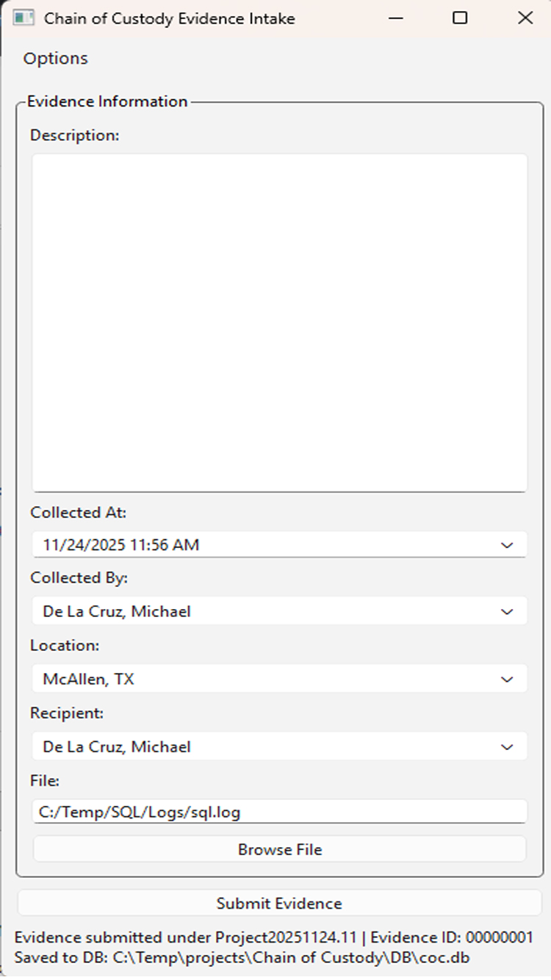Maximize the Evidence Intake window

[x=460, y=18]
